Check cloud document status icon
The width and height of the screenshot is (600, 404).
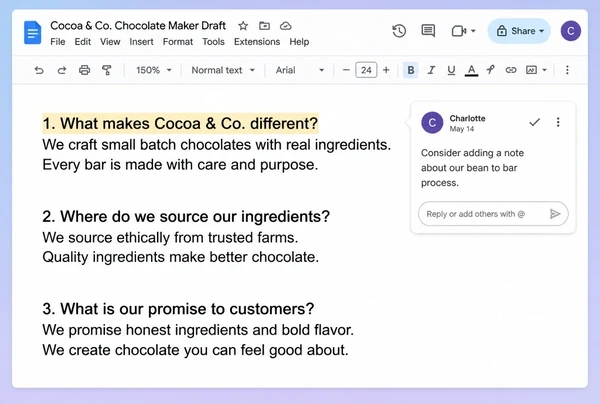pos(285,26)
